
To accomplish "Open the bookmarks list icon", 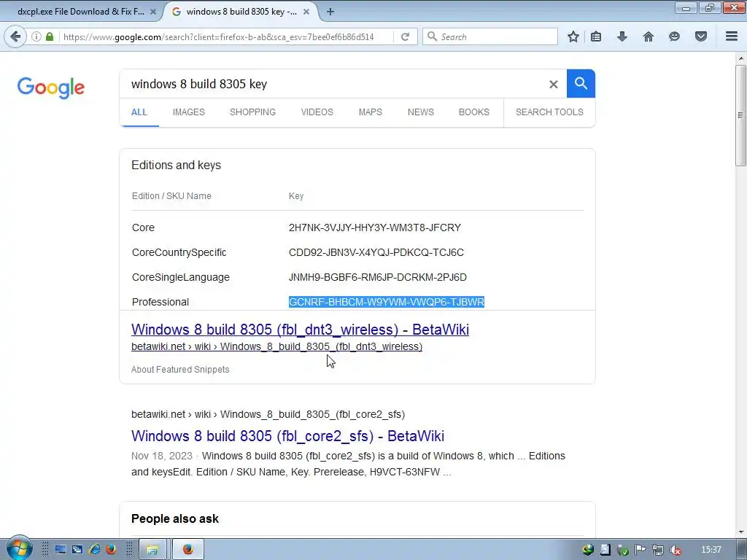I will point(596,36).
